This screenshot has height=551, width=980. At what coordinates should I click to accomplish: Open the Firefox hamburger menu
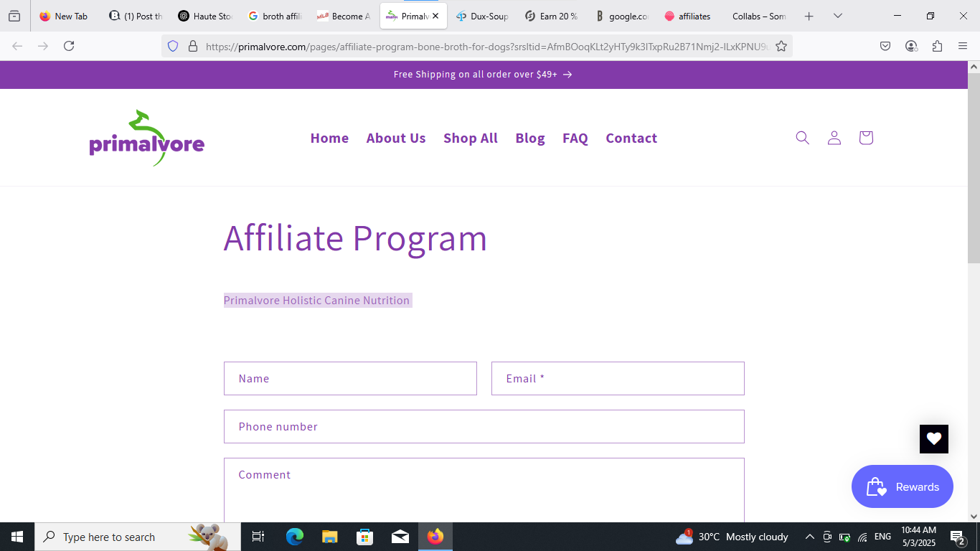point(963,46)
